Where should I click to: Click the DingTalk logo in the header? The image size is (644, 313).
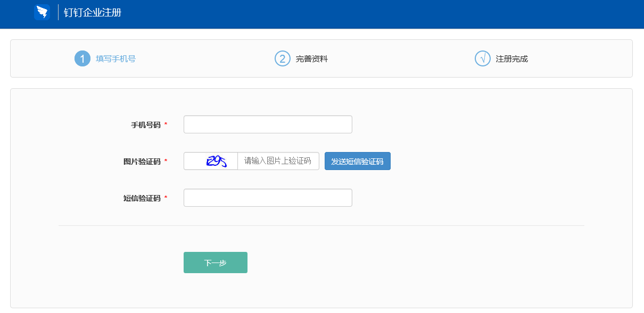click(42, 12)
